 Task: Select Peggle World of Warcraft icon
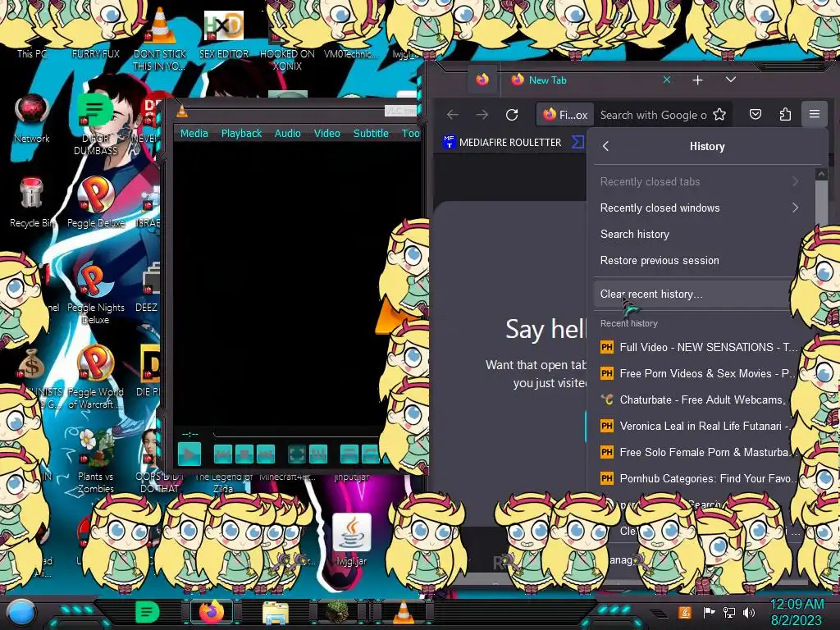pos(96,377)
